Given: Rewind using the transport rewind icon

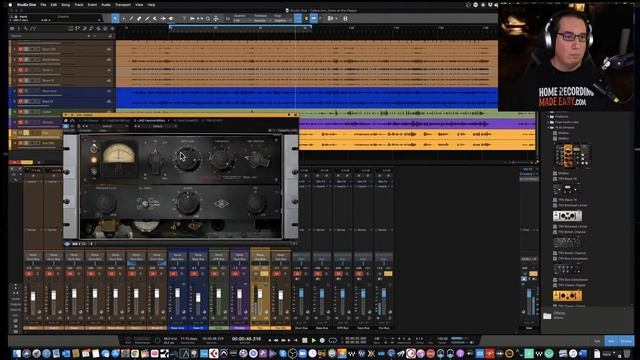Looking at the screenshot, I should point(276,340).
